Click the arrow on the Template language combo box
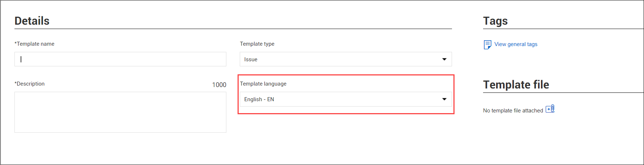The height and width of the screenshot is (165, 644). 444,99
